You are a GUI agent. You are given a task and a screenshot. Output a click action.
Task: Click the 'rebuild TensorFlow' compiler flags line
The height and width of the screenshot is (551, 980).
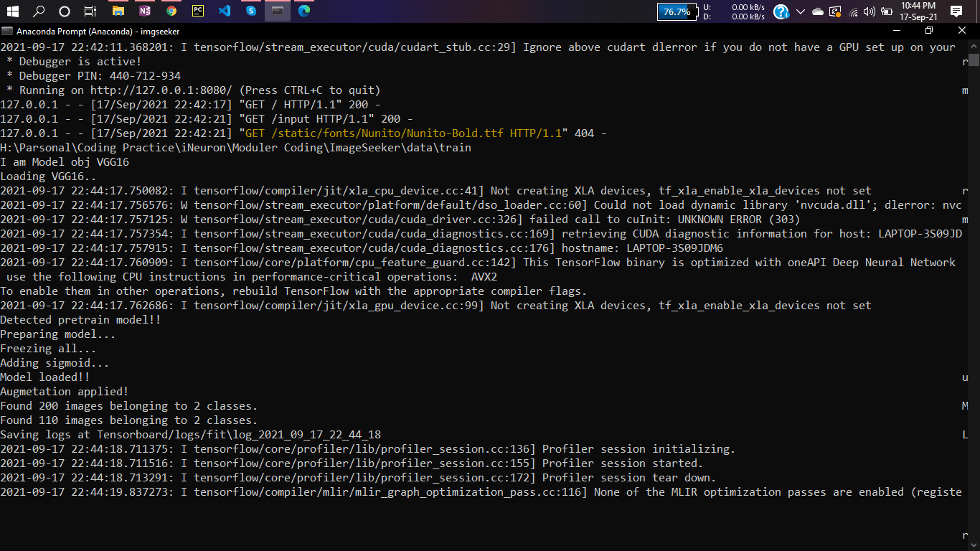[293, 291]
